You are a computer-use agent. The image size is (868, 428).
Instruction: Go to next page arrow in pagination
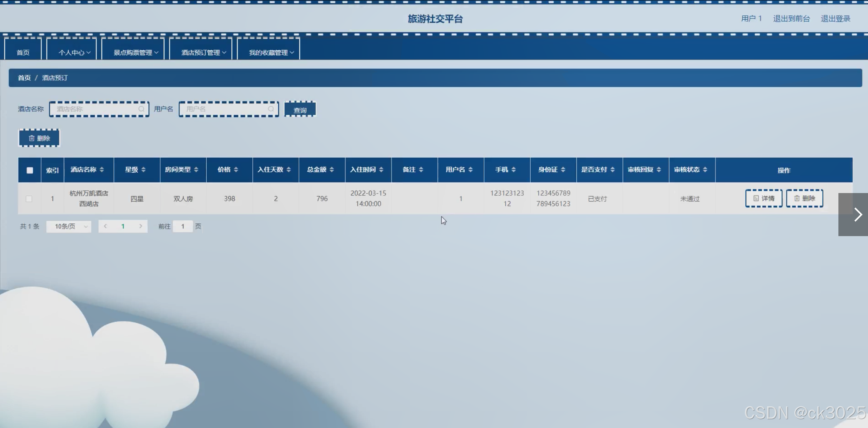(x=141, y=226)
